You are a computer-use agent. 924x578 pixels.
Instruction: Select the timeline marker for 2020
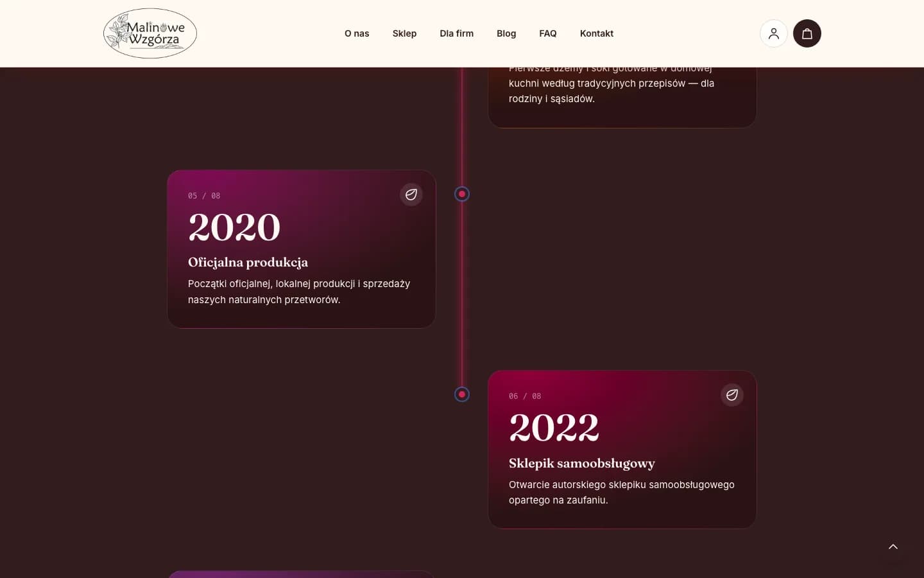[462, 194]
